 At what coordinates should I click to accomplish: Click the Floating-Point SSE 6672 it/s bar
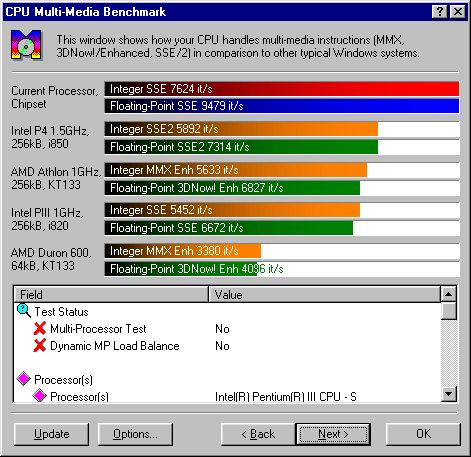tap(229, 228)
